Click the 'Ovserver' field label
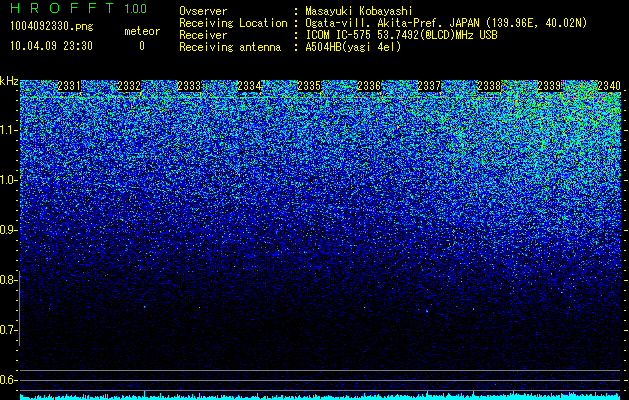The image size is (629, 400). 203,11
